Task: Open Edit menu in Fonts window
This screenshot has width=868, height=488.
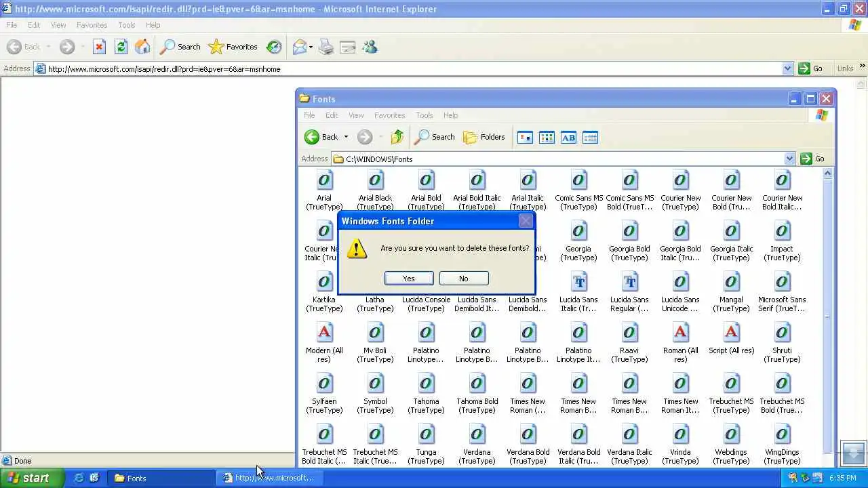Action: tap(331, 115)
